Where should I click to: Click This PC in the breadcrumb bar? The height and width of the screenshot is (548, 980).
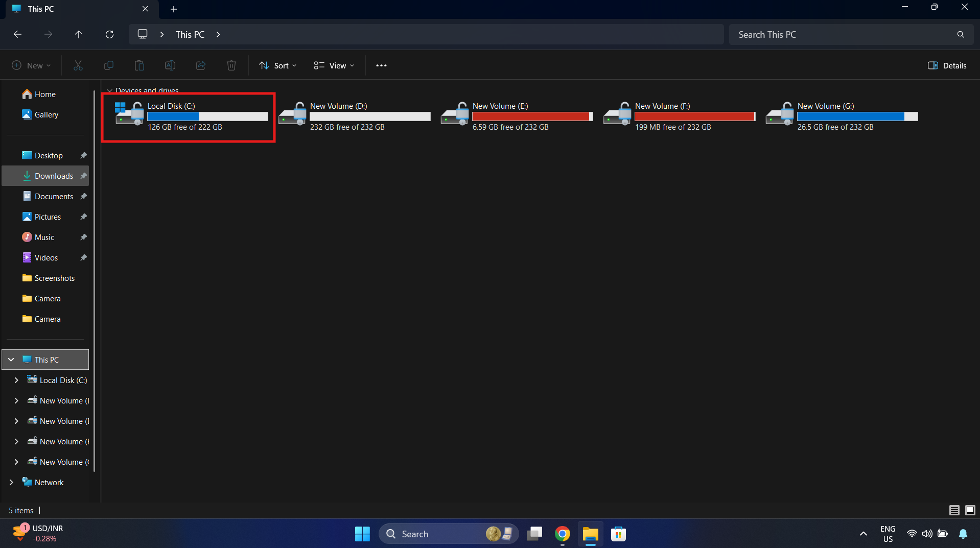(x=189, y=34)
